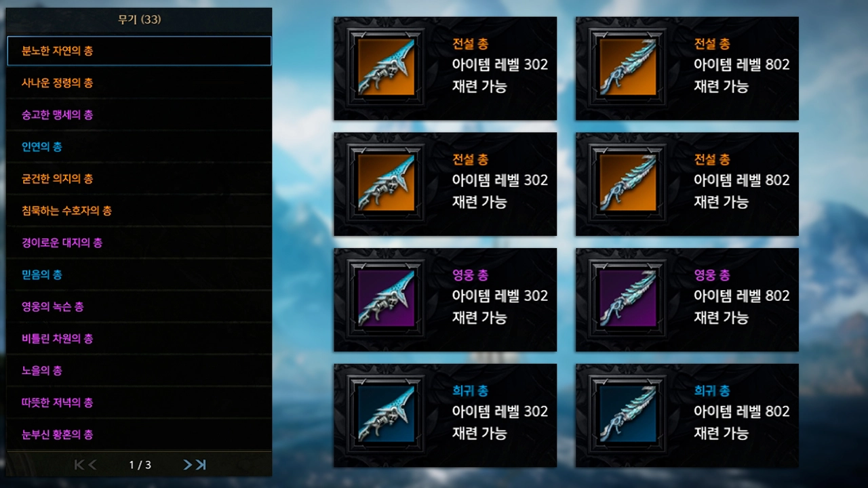Click the 무기 (33) list header
Screen dimensions: 868x488
tap(139, 20)
